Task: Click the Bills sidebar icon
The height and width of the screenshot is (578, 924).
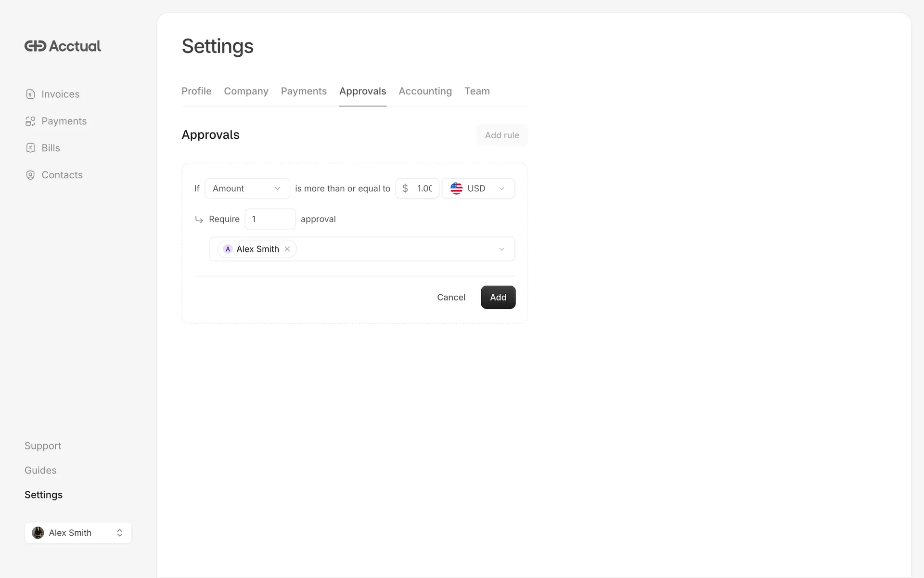Action: point(30,148)
